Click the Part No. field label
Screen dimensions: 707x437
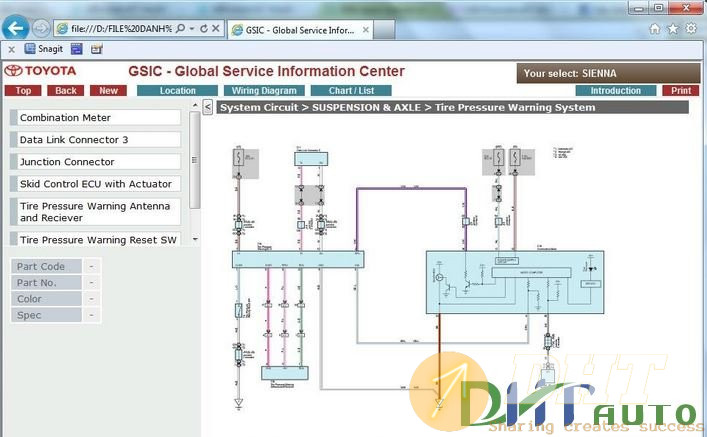(46, 283)
